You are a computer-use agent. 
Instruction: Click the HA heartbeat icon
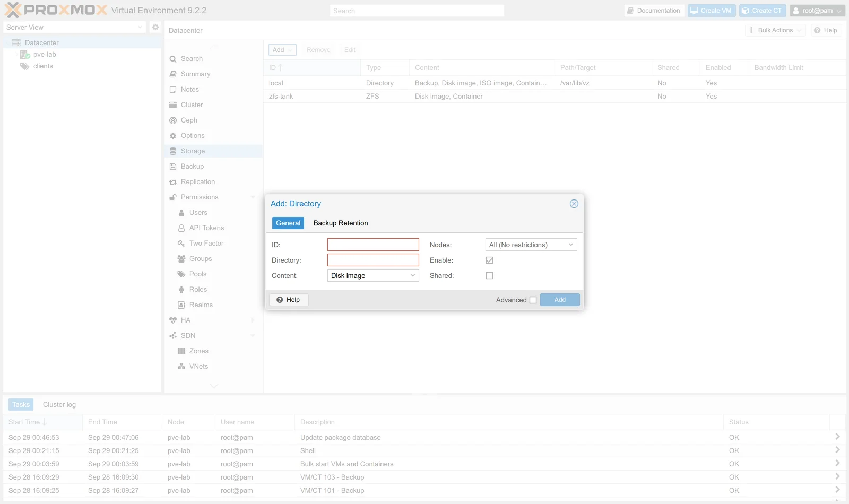[x=173, y=320]
